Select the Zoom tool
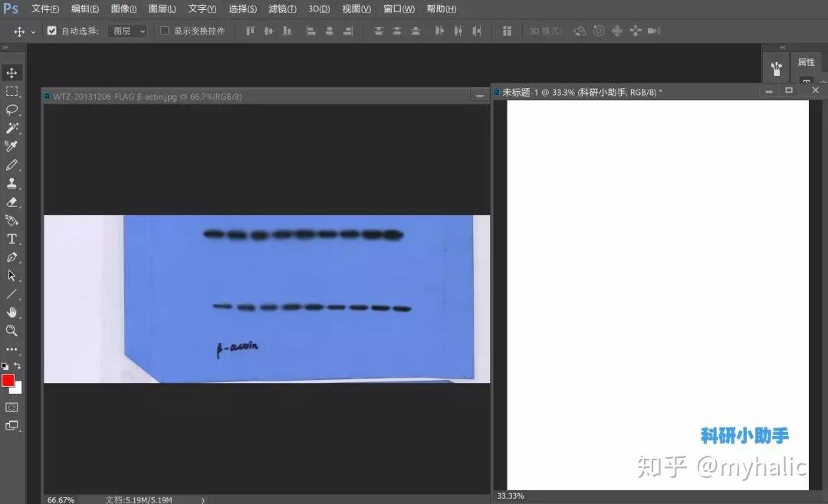The image size is (828, 504). tap(11, 330)
